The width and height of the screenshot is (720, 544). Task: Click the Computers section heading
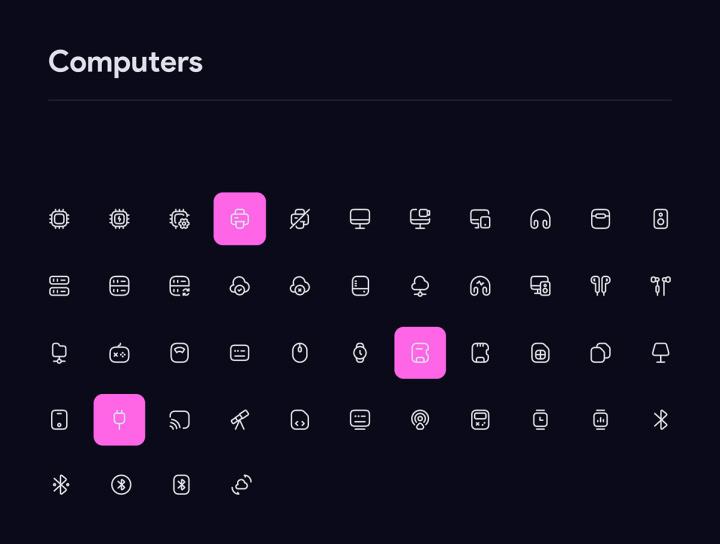click(x=125, y=62)
